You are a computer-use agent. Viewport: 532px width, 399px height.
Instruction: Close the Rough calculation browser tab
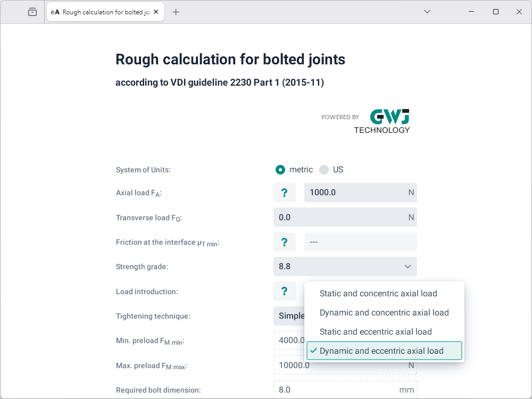pos(156,12)
